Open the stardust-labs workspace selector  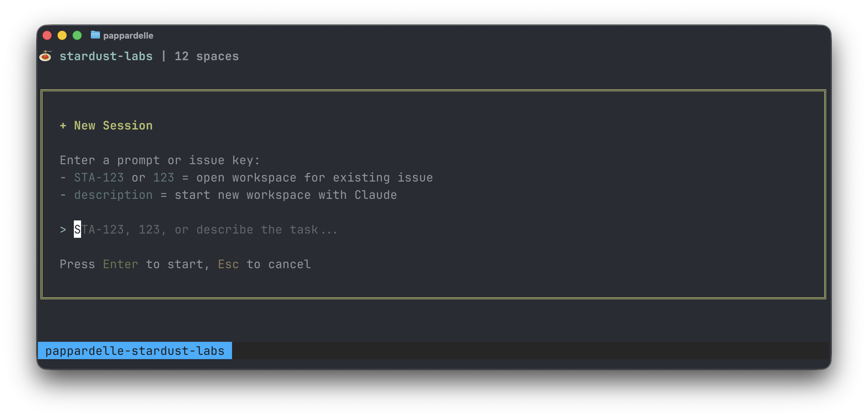pyautogui.click(x=106, y=56)
